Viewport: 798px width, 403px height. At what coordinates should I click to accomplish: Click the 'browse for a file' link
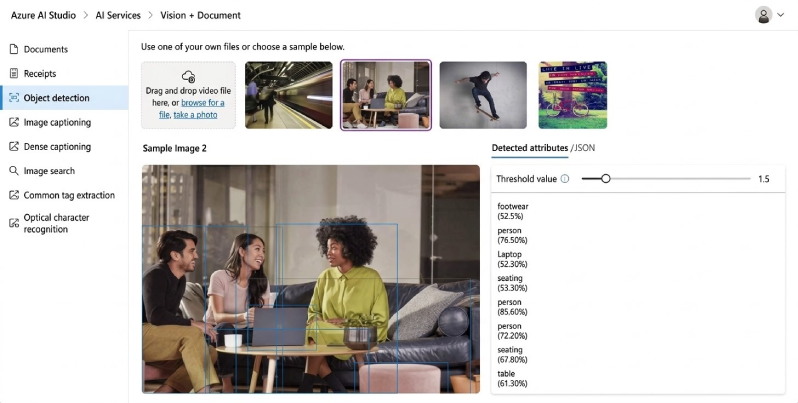pos(202,103)
